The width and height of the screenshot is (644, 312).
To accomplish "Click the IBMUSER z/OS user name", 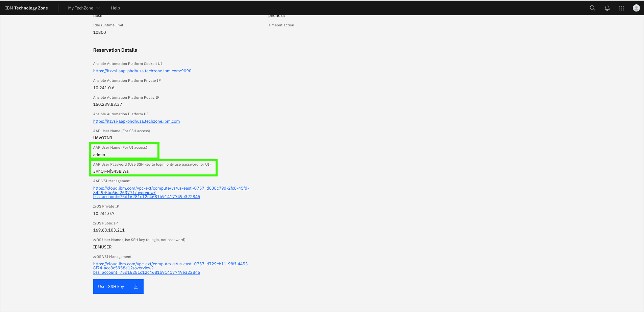I will coord(102,247).
